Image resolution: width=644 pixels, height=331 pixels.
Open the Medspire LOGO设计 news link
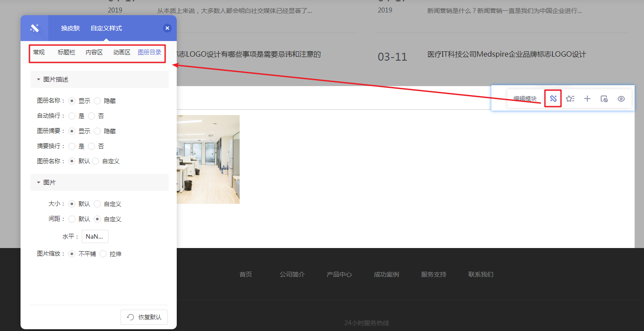507,54
